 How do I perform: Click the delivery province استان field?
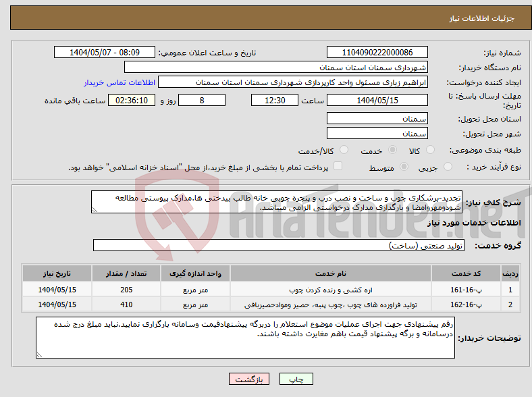tap(377, 118)
